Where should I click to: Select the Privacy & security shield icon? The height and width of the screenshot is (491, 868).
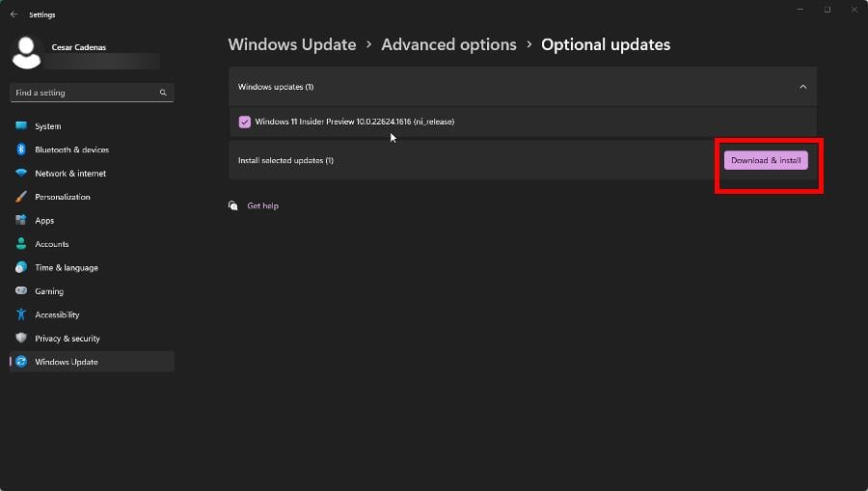pyautogui.click(x=21, y=338)
